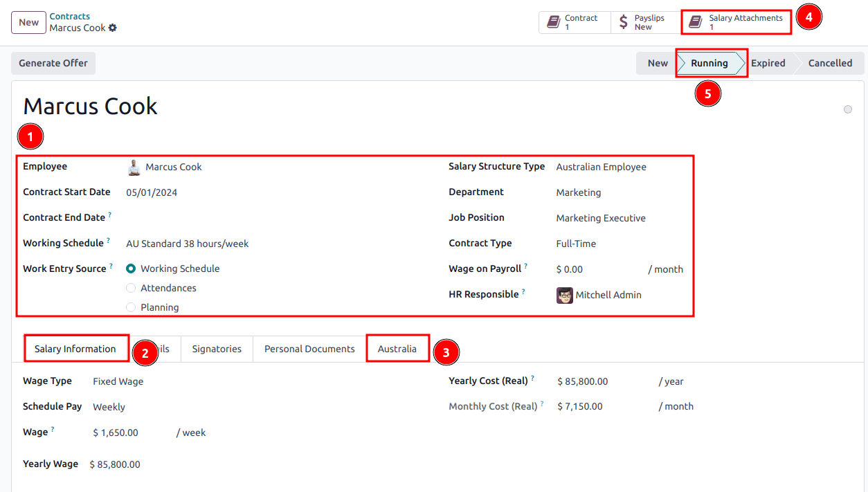The image size is (868, 492).
Task: Click the Contracts breadcrumb link
Action: tap(70, 16)
